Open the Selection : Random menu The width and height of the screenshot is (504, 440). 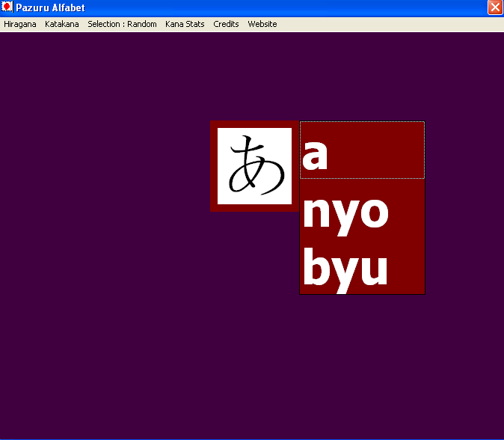[x=122, y=24]
